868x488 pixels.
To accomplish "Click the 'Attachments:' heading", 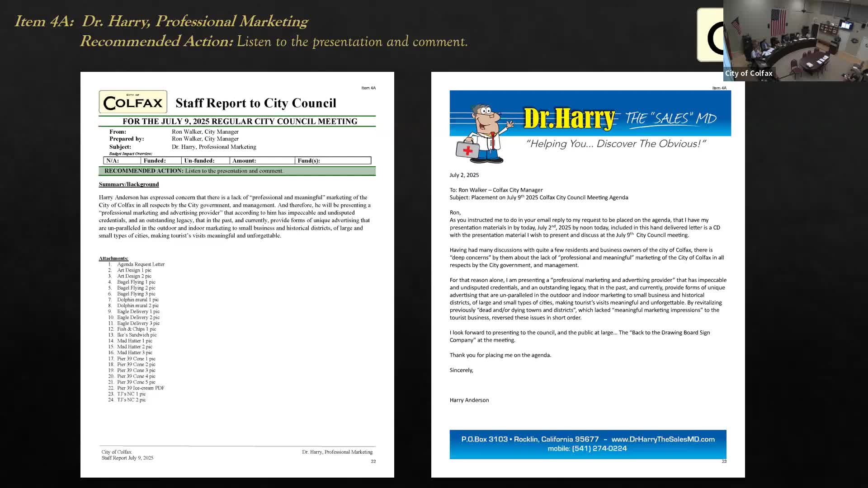I will click(113, 258).
